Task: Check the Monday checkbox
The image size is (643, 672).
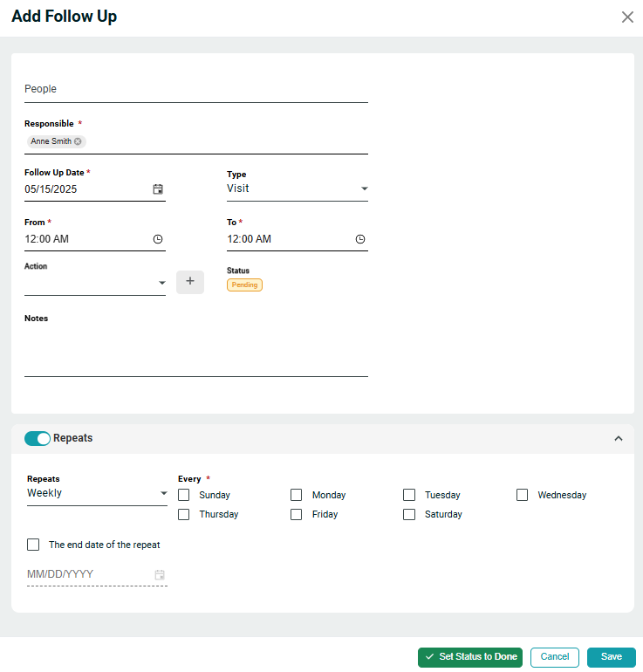Action: pyautogui.click(x=297, y=495)
